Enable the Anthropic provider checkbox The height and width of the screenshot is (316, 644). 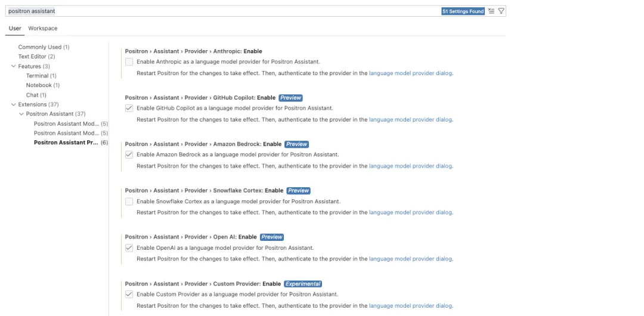[129, 62]
